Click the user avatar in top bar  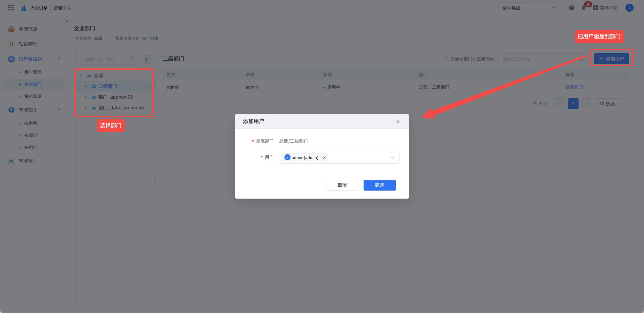pos(630,8)
